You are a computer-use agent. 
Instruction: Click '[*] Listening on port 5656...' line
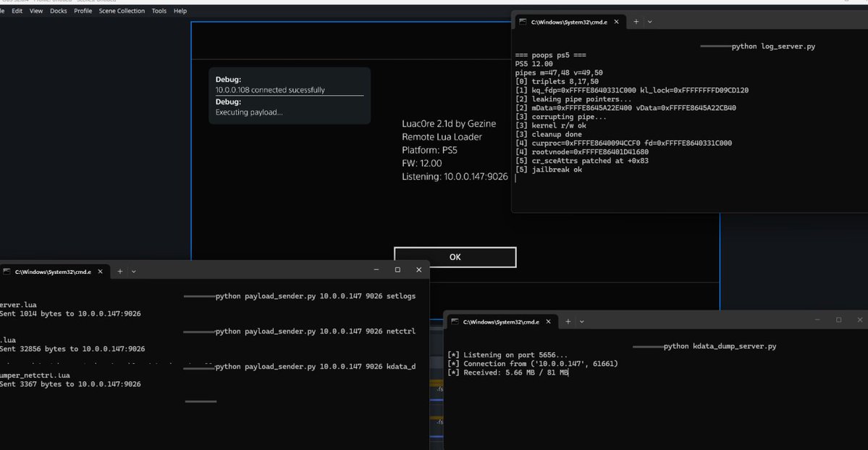point(507,355)
